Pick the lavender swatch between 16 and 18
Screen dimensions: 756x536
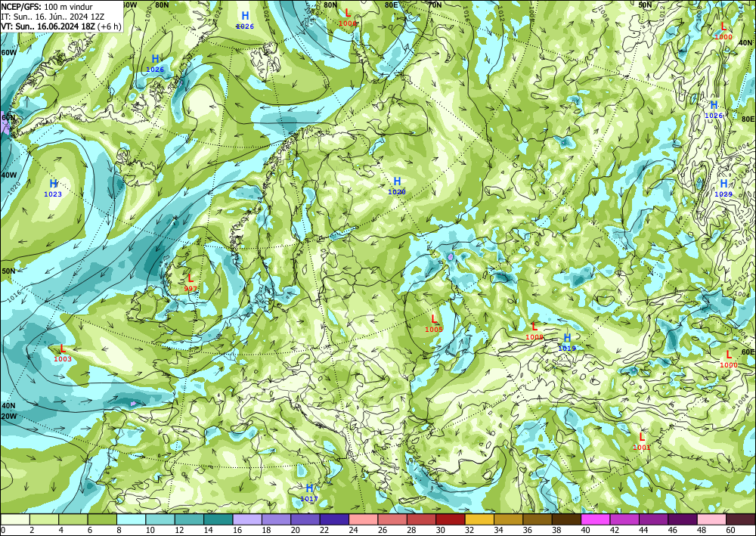247,519
